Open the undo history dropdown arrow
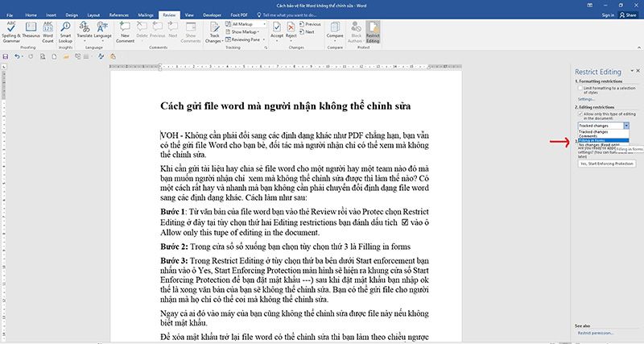Viewport: 644px width, 344px height. [22, 56]
